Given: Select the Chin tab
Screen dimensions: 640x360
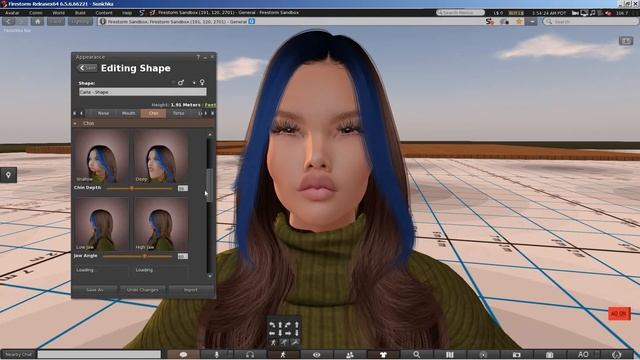Looking at the screenshot, I should [x=153, y=113].
